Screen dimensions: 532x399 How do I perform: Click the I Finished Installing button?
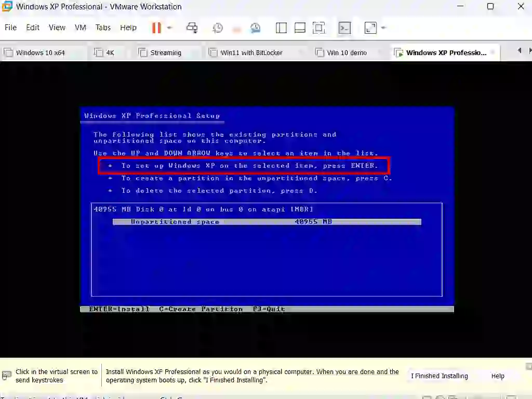439,376
